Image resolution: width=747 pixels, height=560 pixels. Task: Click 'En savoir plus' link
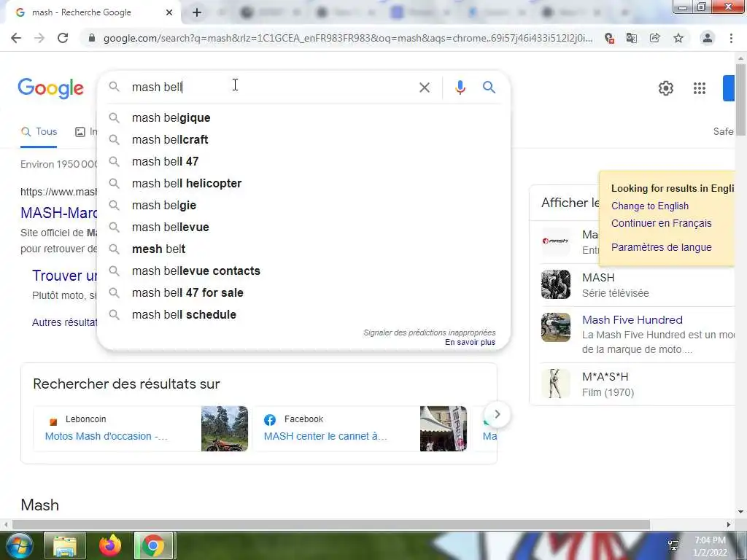pyautogui.click(x=470, y=343)
